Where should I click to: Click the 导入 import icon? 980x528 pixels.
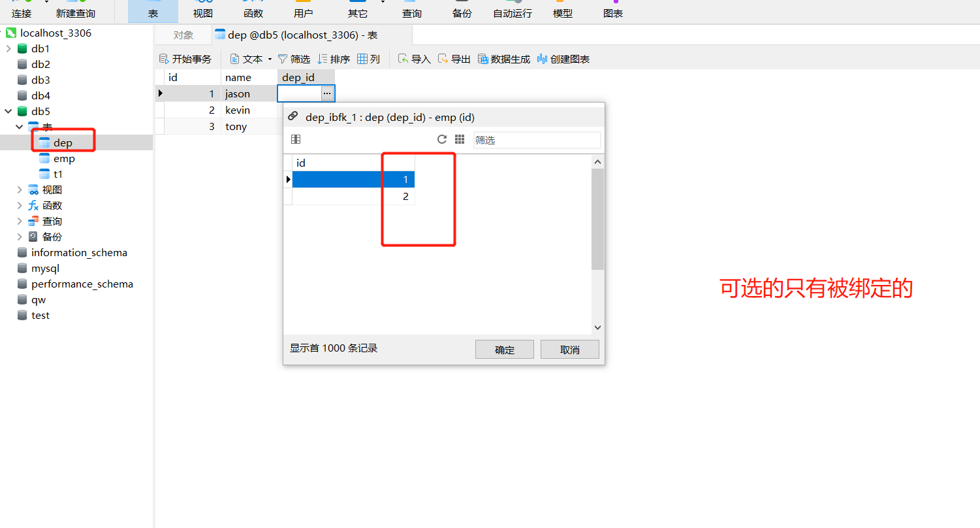click(403, 59)
